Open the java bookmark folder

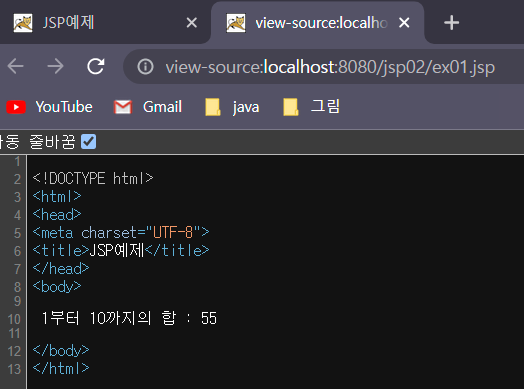pyautogui.click(x=232, y=107)
